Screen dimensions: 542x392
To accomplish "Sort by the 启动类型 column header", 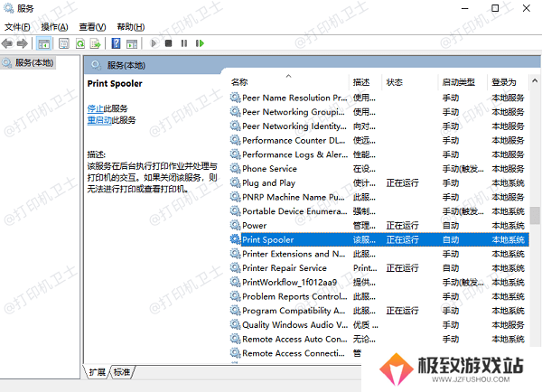I will pyautogui.click(x=459, y=82).
